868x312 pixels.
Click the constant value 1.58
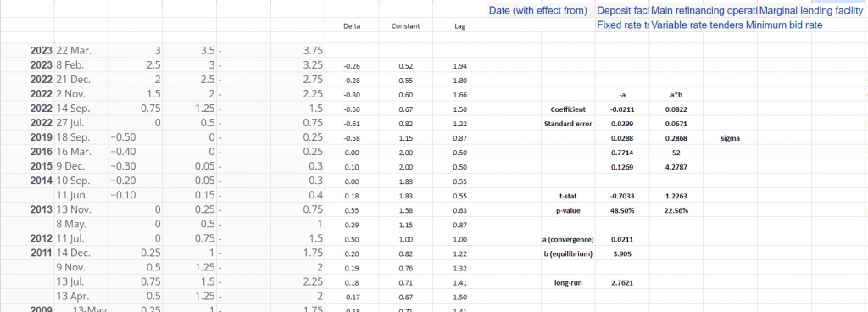coord(405,210)
